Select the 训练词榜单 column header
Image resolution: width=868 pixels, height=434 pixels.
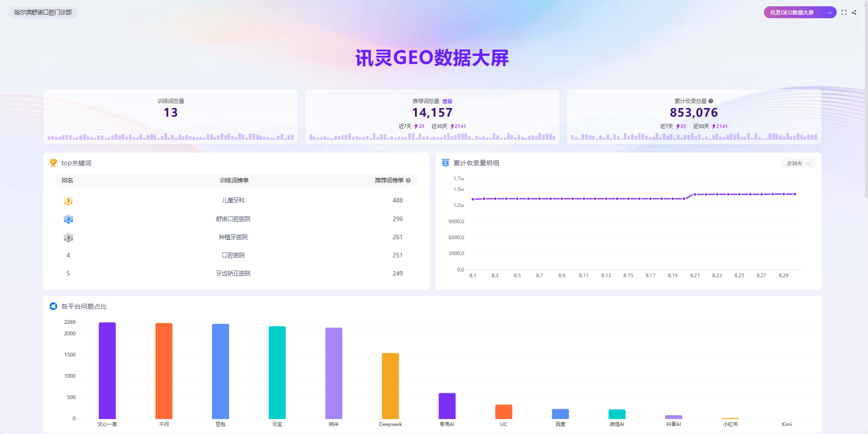click(x=234, y=180)
